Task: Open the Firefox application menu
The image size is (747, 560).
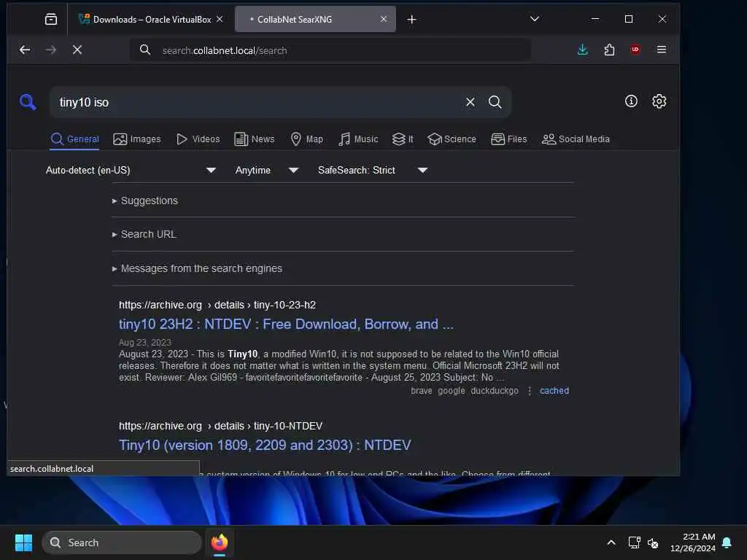Action: coord(661,50)
